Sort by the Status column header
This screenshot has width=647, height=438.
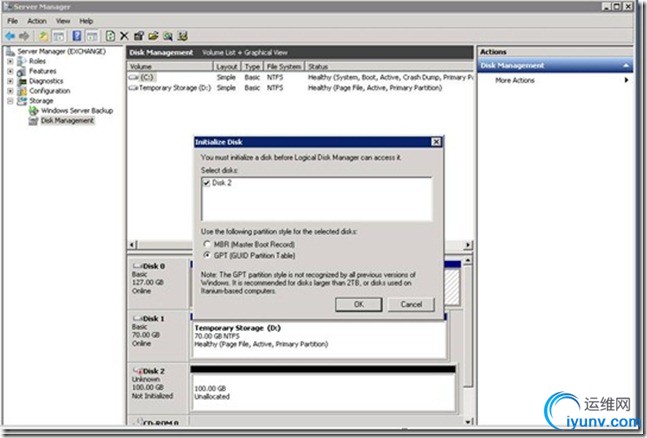tap(389, 66)
